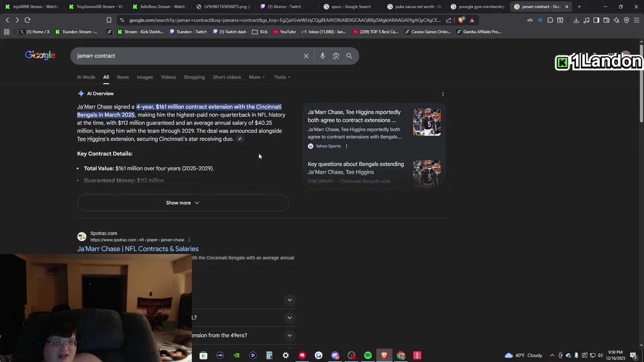The height and width of the screenshot is (362, 644).
Task: Switch to spurs - Google Search tab
Action: click(x=351, y=7)
